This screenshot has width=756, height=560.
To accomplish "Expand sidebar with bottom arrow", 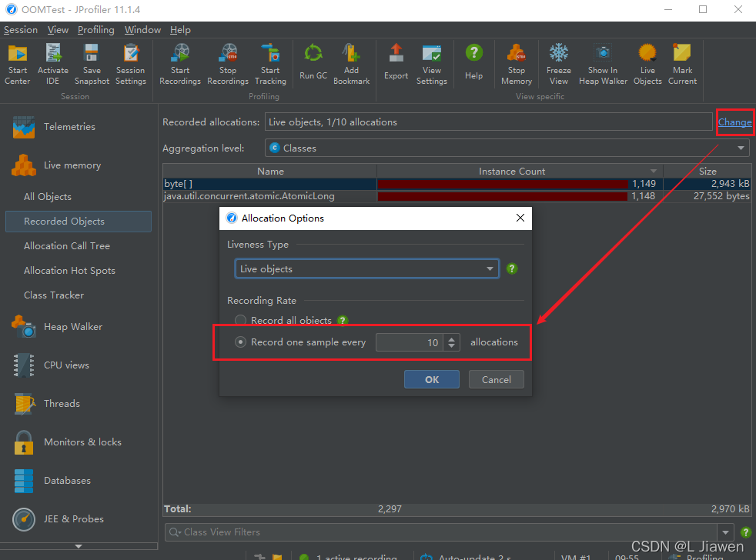I will 79,546.
